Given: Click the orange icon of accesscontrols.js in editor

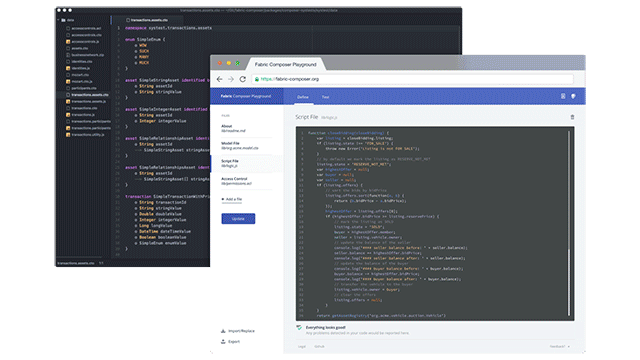Looking at the screenshot, I should coord(68,42).
